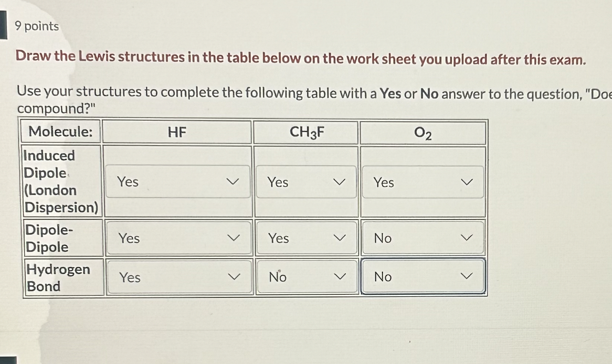The width and height of the screenshot is (612, 364).
Task: Open the Dipole-Dipole dropdown for O2
Action: [421, 238]
